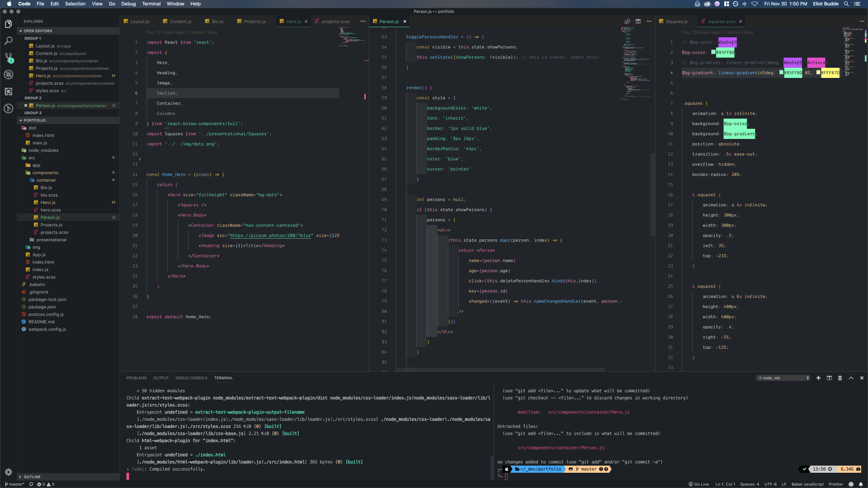868x488 pixels.
Task: Close Person.js in Open Editors list
Action: pos(26,105)
